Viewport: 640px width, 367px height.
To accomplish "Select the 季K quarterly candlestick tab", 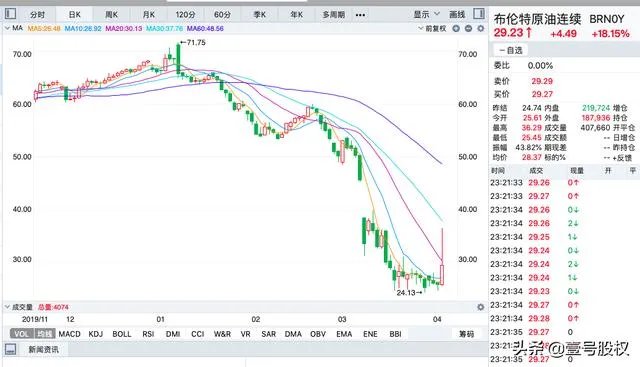I will click(x=260, y=15).
